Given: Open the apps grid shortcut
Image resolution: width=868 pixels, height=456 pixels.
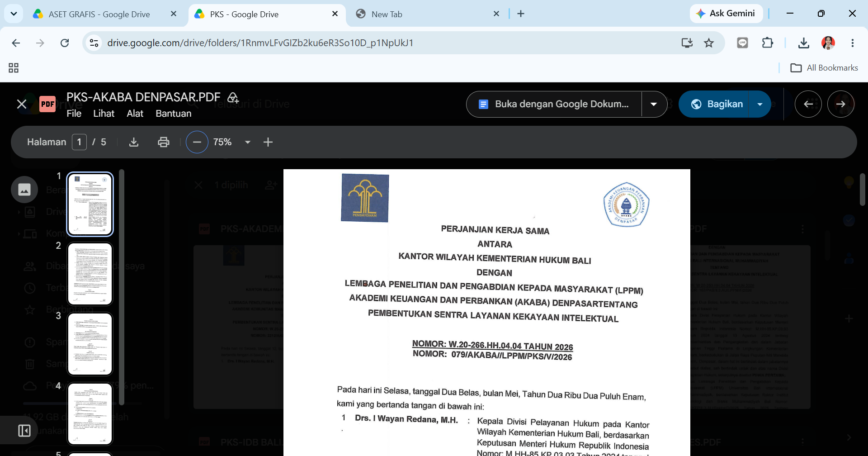Looking at the screenshot, I should point(14,68).
